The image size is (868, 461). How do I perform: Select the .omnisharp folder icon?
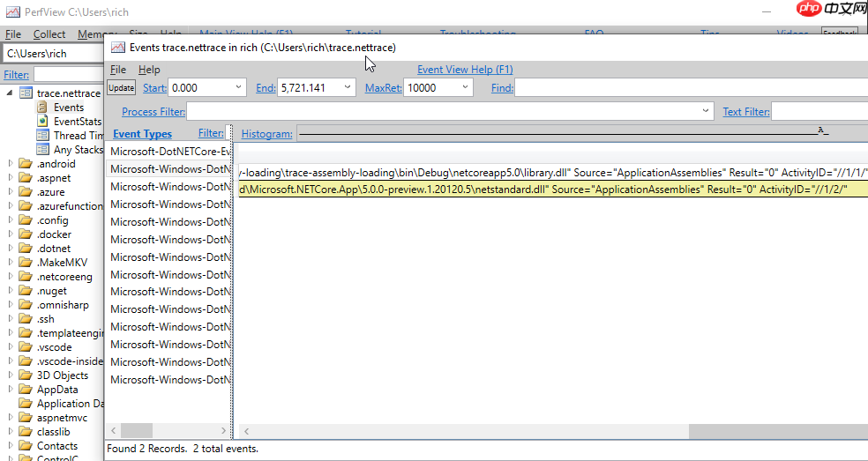[x=26, y=305]
